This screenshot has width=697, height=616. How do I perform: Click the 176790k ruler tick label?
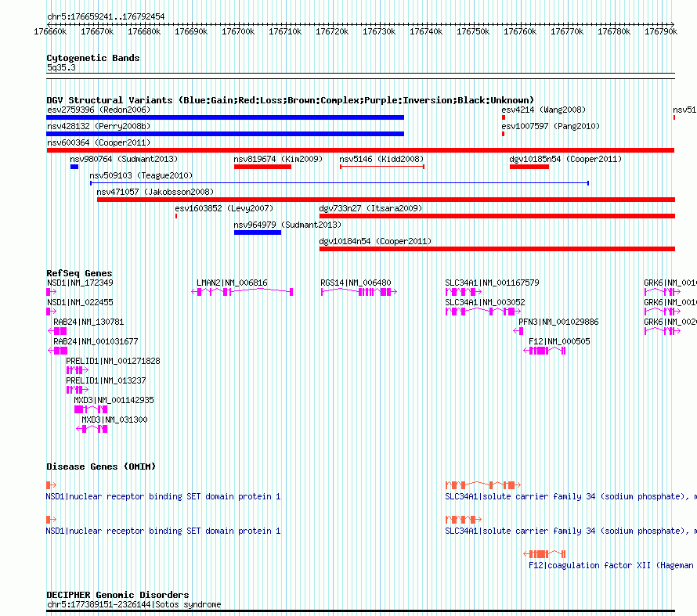(x=661, y=31)
